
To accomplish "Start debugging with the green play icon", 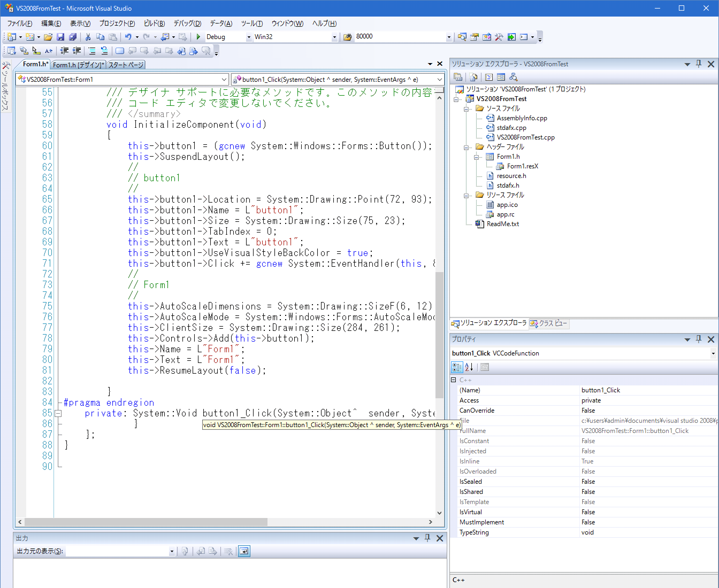I will (x=198, y=37).
